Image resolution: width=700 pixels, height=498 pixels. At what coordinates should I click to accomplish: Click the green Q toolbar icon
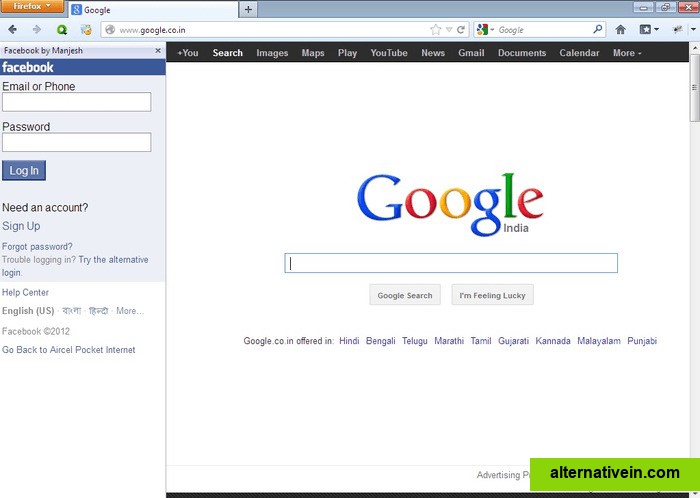pyautogui.click(x=62, y=30)
